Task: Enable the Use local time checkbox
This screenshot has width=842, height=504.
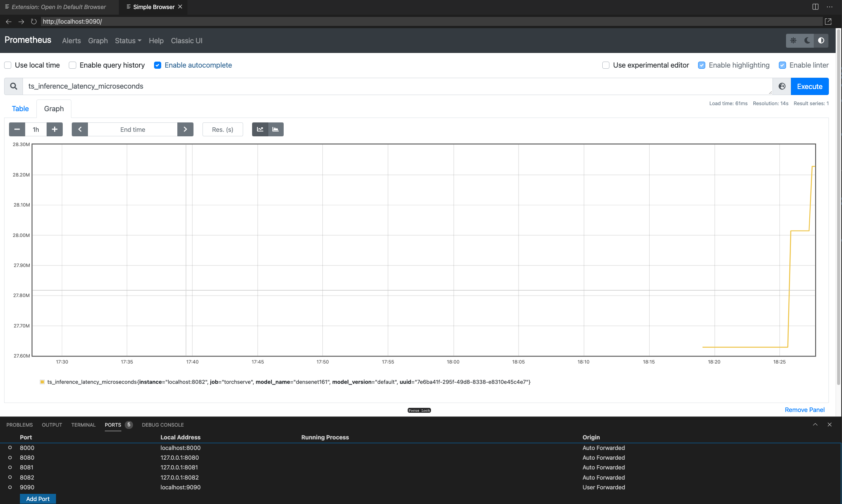Action: pyautogui.click(x=8, y=65)
